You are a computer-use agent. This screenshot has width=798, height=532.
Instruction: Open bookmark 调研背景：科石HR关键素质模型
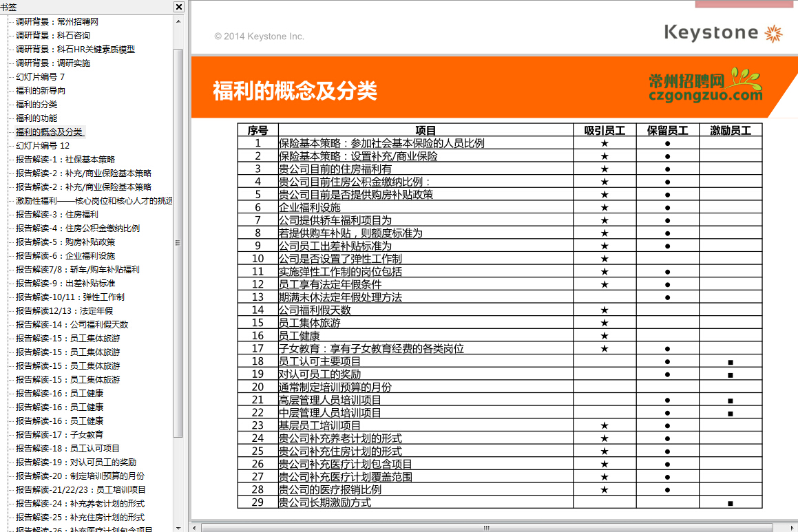(75, 50)
